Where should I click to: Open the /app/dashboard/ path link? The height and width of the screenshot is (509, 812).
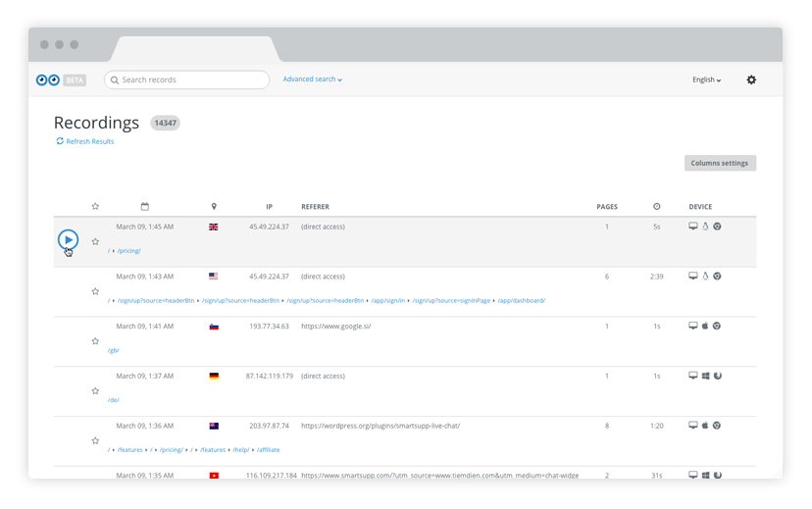pyautogui.click(x=521, y=300)
